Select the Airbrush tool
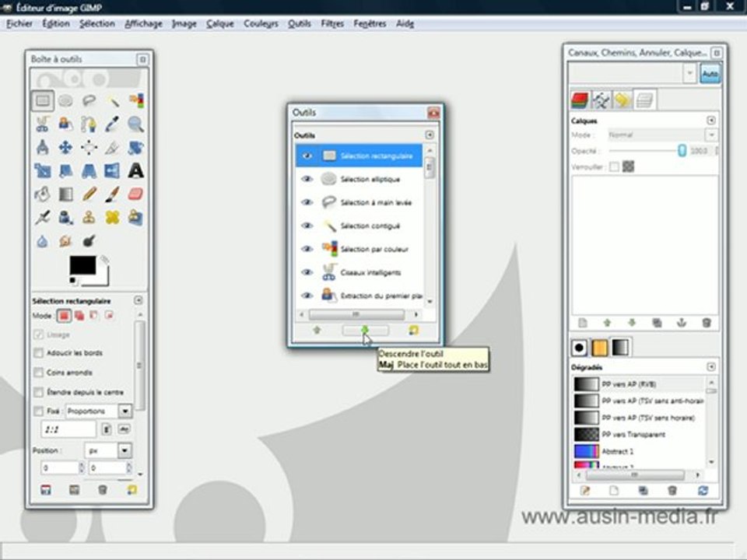This screenshot has height=560, width=747. (x=43, y=218)
